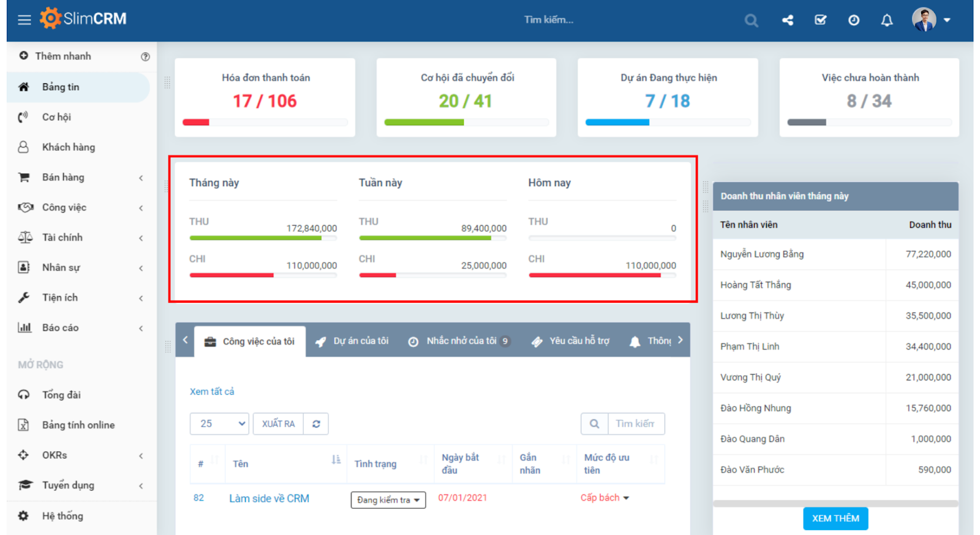Click the ID badge icon for Nhân sự
980x535 pixels.
point(24,267)
